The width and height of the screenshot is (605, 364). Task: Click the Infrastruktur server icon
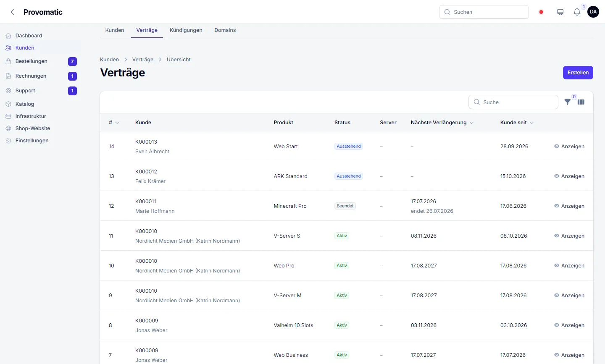[8, 116]
